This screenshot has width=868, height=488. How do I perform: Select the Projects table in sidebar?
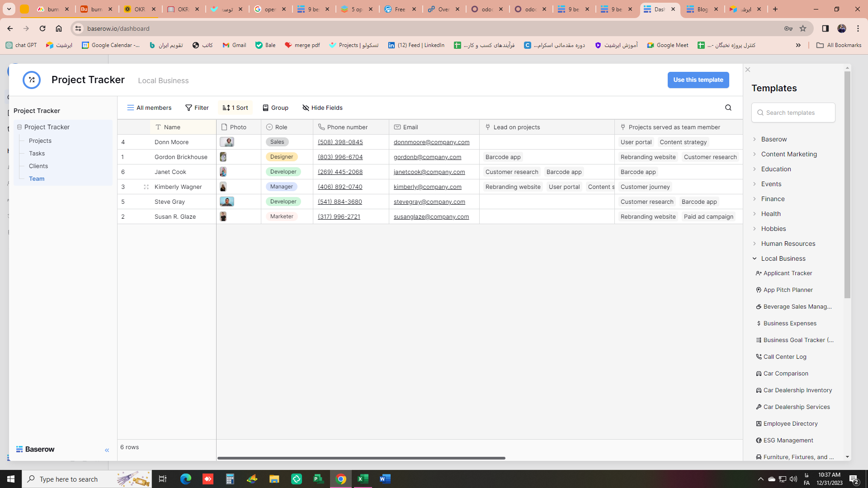(x=40, y=141)
